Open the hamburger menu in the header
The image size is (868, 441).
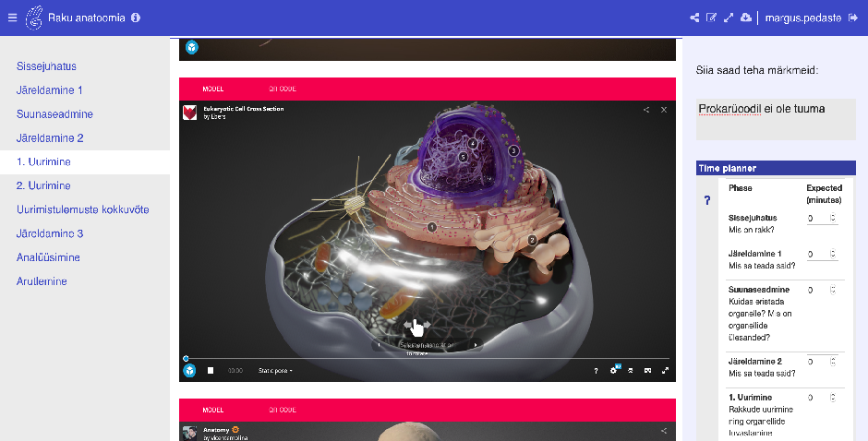(x=12, y=17)
